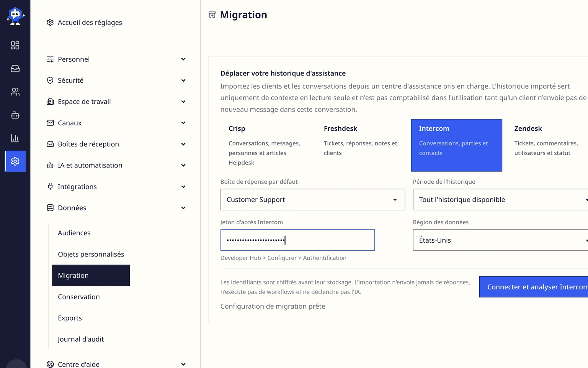
Task: Open Exports settings page
Action: [70, 318]
